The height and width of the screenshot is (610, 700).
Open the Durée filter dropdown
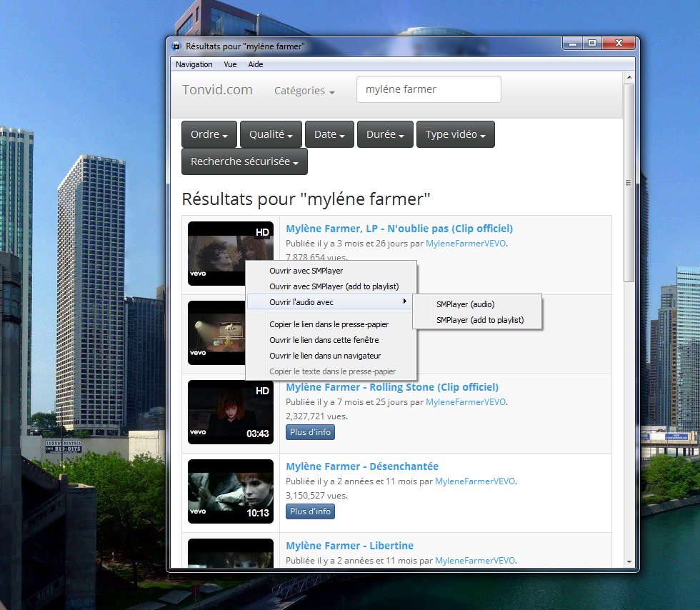pos(385,134)
